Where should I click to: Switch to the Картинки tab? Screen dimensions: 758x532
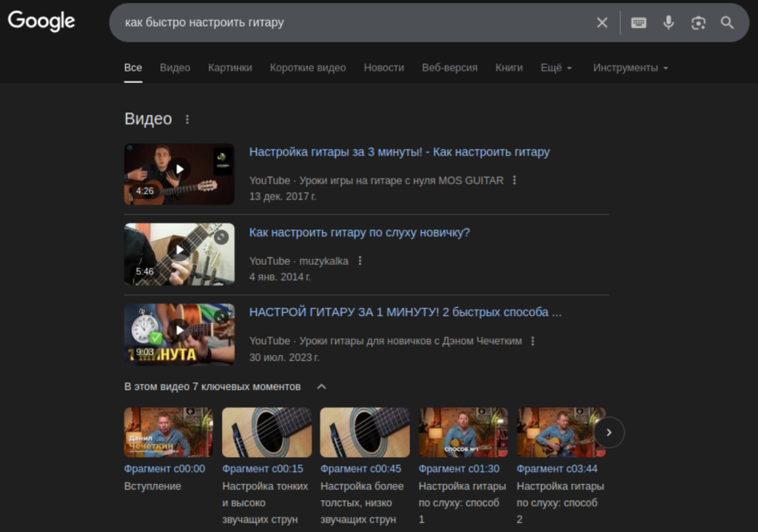click(229, 67)
